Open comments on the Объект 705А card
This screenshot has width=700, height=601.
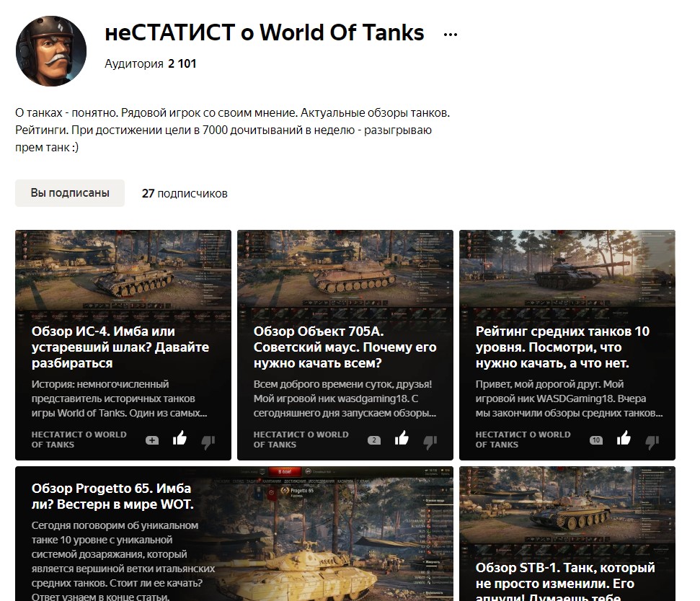[374, 440]
